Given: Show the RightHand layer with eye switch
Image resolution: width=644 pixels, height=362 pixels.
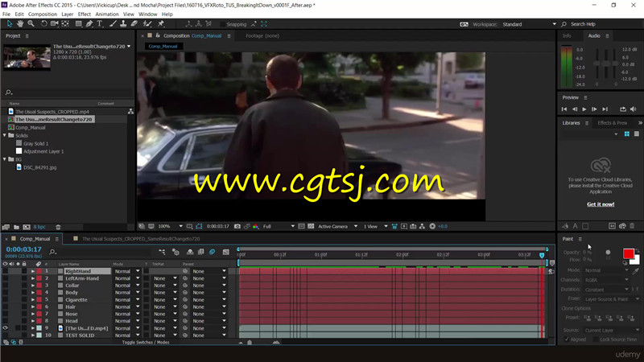Looking at the screenshot, I should point(6,271).
